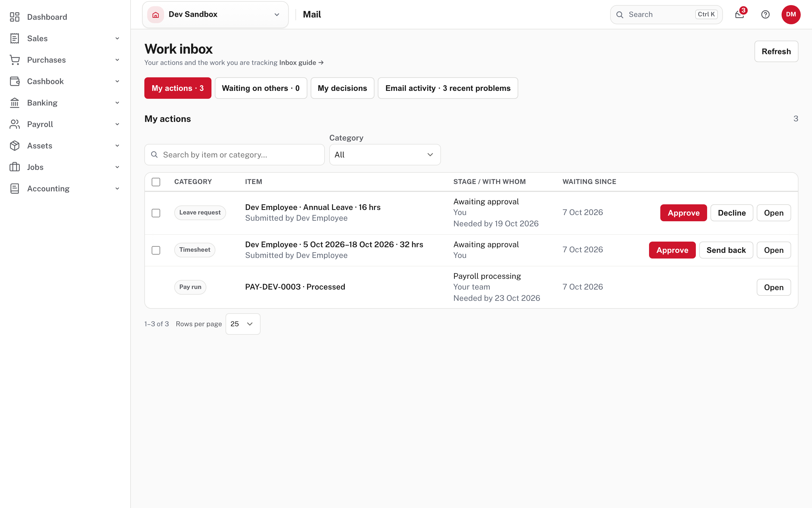Send back the Dev Employee timesheet
The width and height of the screenshot is (812, 508).
(726, 250)
